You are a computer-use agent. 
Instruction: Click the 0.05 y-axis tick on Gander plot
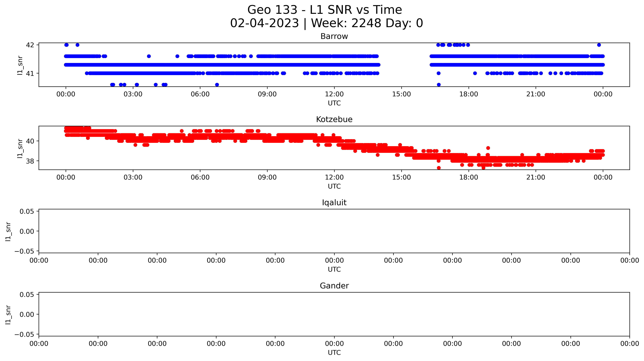[27, 295]
